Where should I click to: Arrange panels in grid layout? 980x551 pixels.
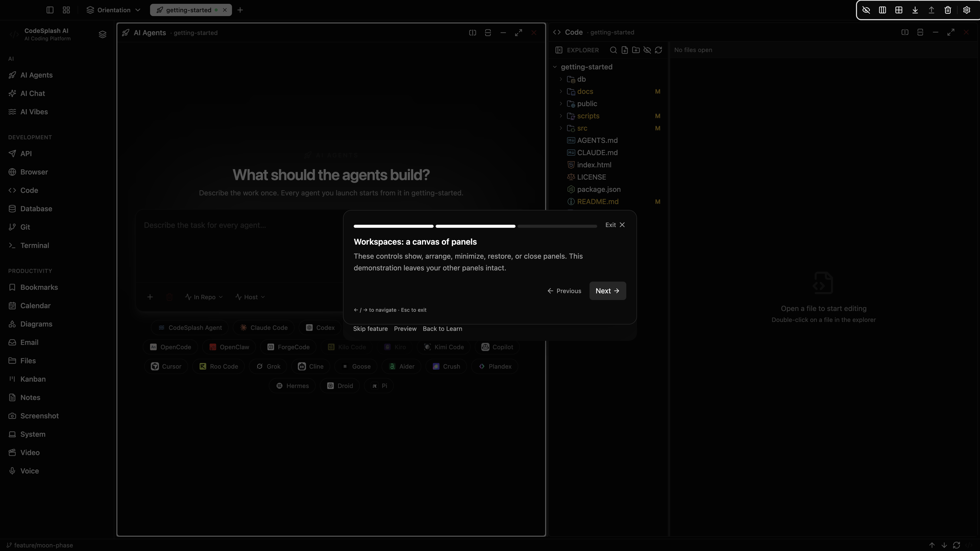coord(899,10)
